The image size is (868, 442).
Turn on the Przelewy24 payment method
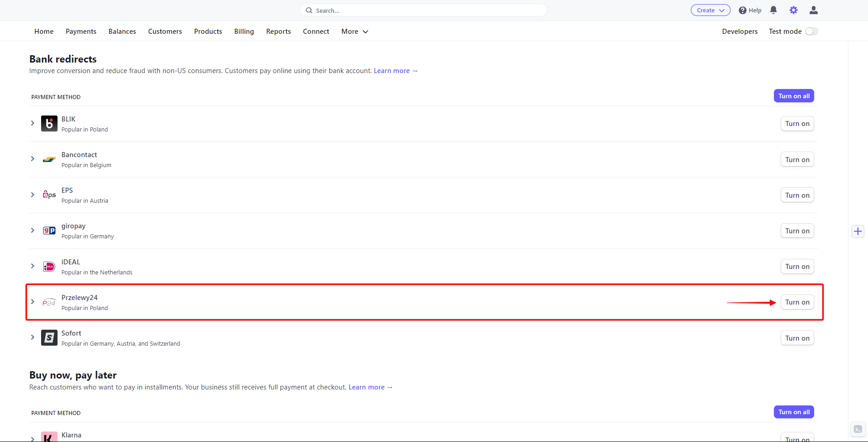(x=797, y=302)
